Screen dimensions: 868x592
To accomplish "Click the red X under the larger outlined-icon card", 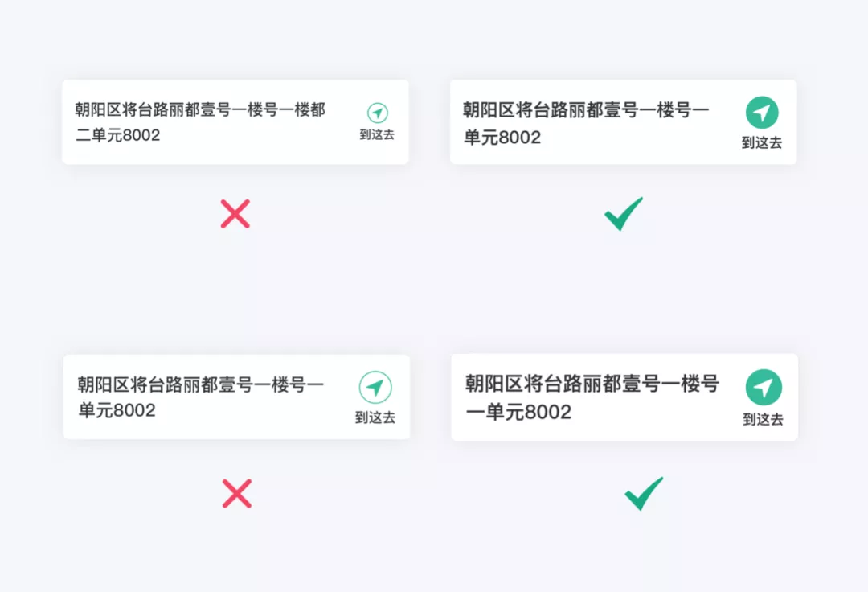I will coord(237,493).
